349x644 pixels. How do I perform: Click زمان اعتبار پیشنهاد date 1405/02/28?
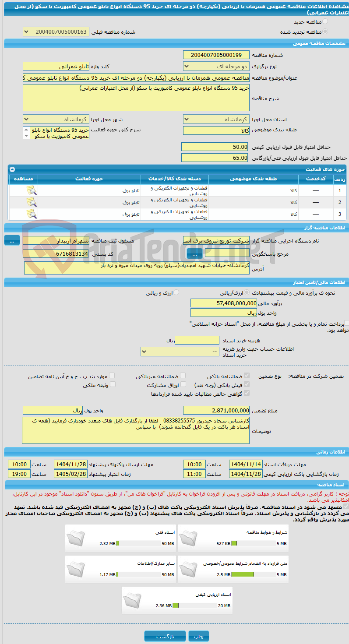(71, 474)
